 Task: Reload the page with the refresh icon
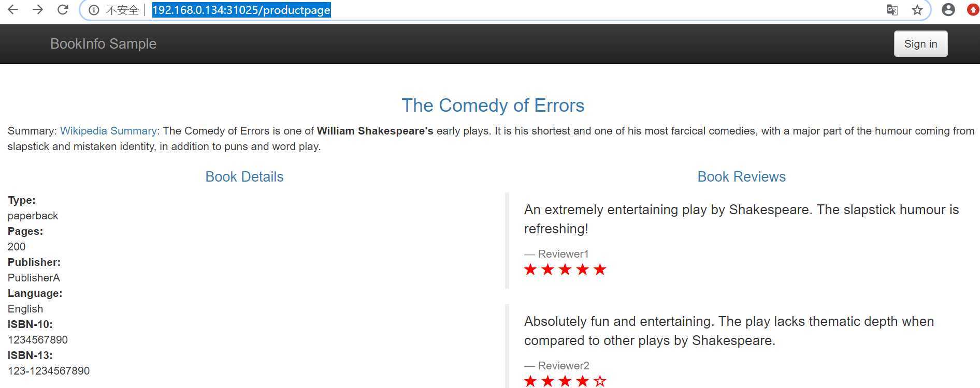(63, 9)
